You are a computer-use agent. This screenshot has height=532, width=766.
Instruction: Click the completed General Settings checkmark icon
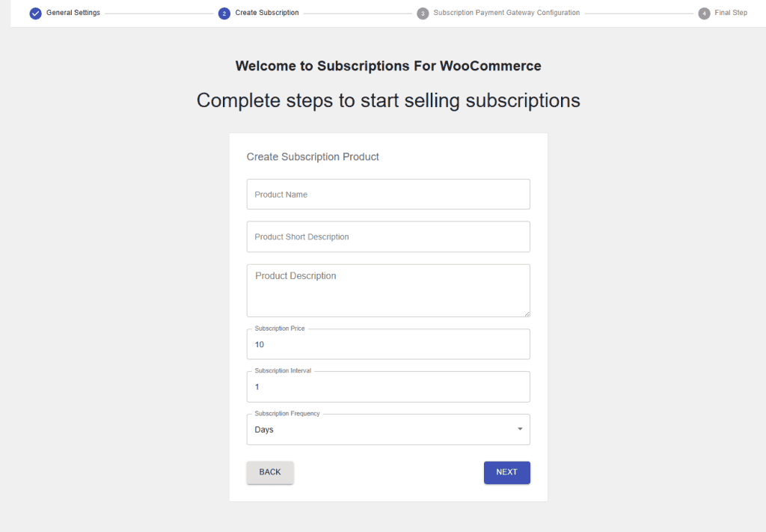pos(35,13)
